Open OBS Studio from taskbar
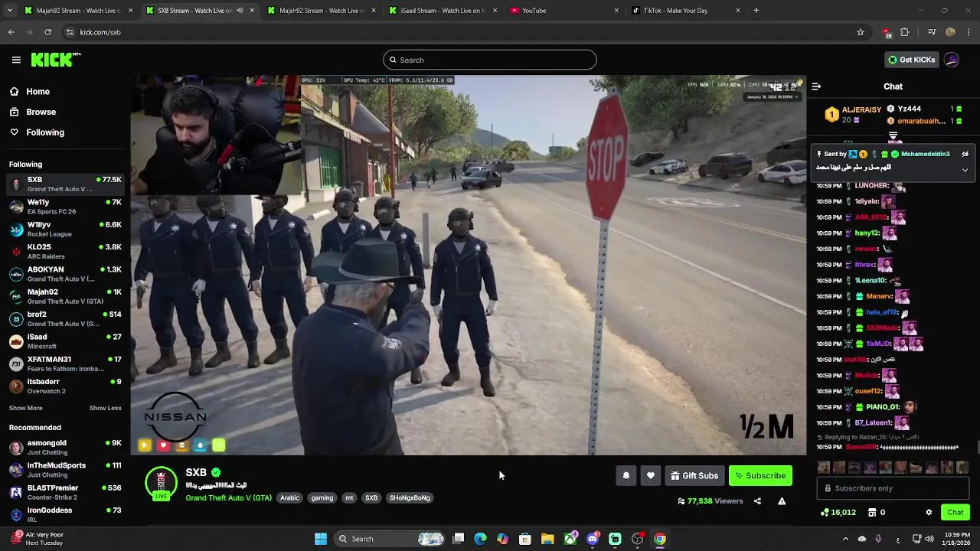This screenshot has height=551, width=980. pyautogui.click(x=638, y=539)
